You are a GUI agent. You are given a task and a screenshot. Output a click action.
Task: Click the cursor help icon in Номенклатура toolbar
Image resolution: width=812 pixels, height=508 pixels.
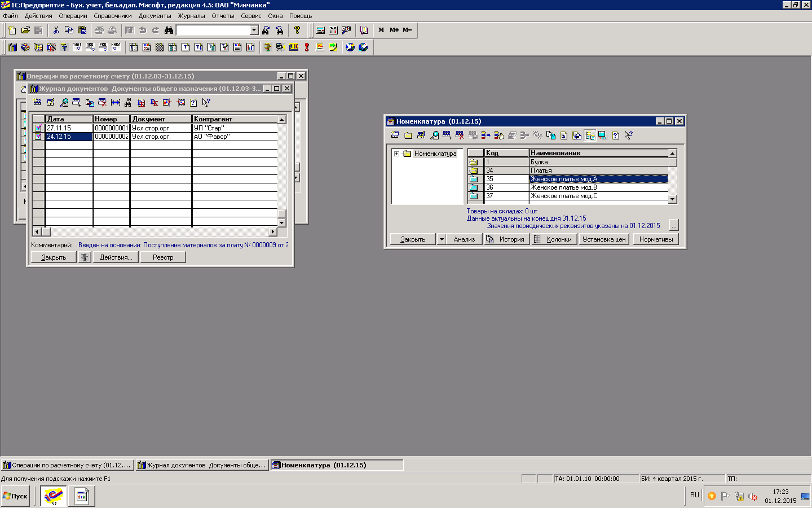629,135
